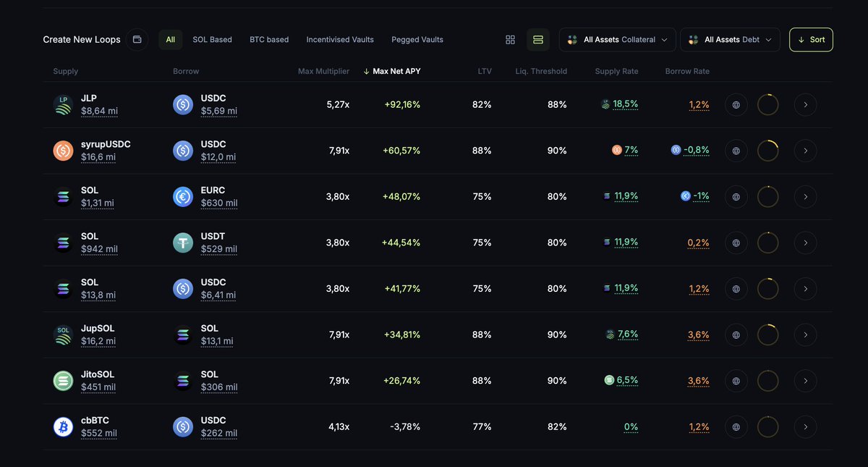Select the USDT token icon on the SOL row
The width and height of the screenshot is (868, 467).
click(182, 242)
